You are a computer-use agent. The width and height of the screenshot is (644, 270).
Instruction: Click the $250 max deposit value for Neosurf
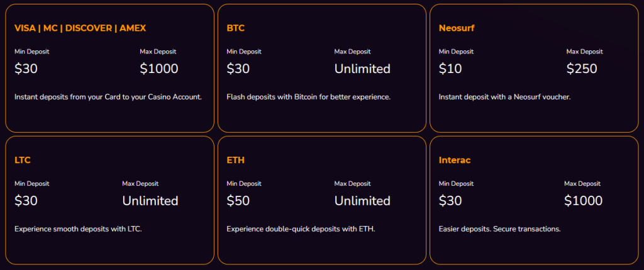(x=582, y=69)
